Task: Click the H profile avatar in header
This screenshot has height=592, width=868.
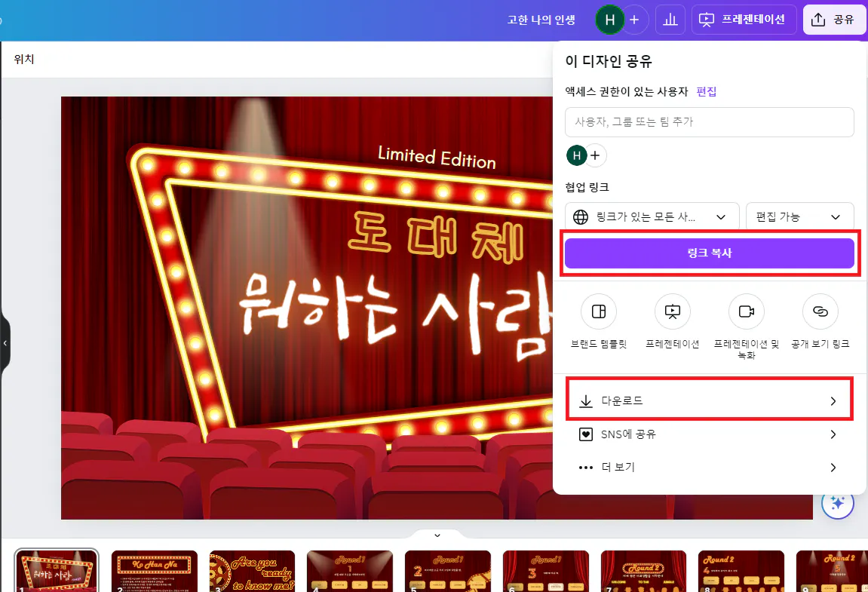Action: tap(609, 20)
